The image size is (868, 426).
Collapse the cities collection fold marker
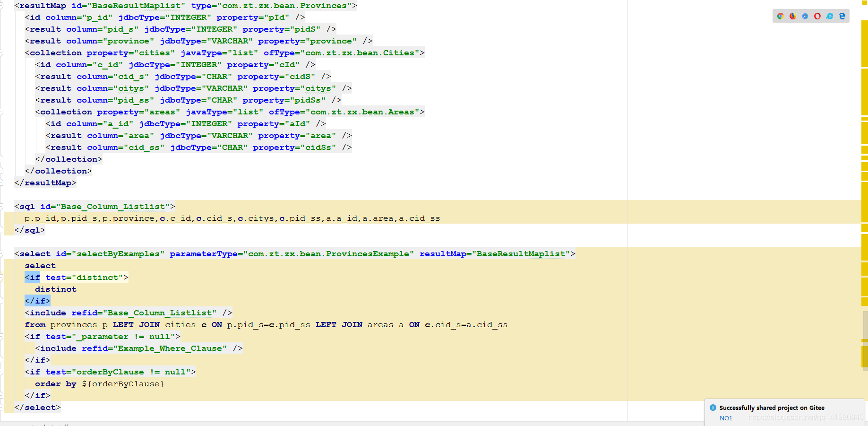(x=2, y=53)
